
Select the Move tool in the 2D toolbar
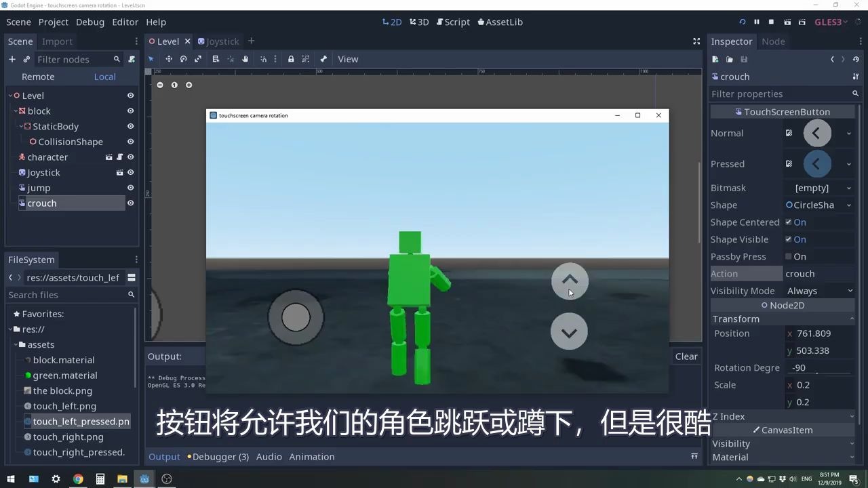[x=169, y=59]
